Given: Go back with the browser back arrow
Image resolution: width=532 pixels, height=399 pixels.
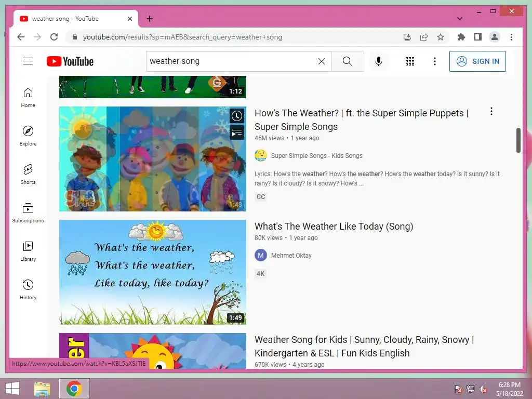Looking at the screenshot, I should (x=21, y=37).
